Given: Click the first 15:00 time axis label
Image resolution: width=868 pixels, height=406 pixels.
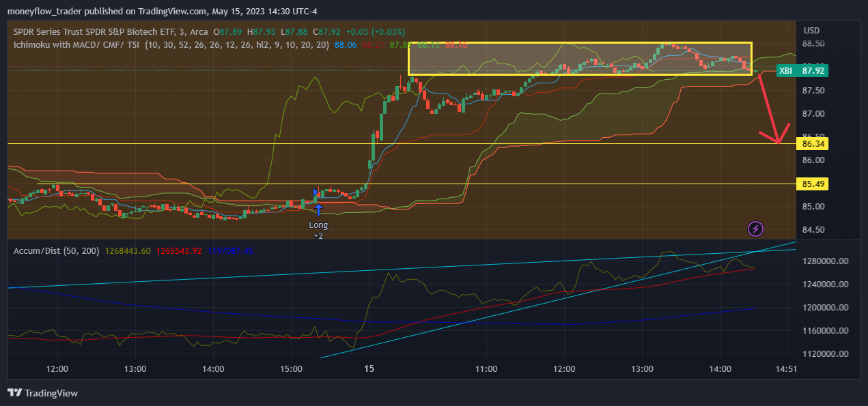Looking at the screenshot, I should [x=292, y=369].
